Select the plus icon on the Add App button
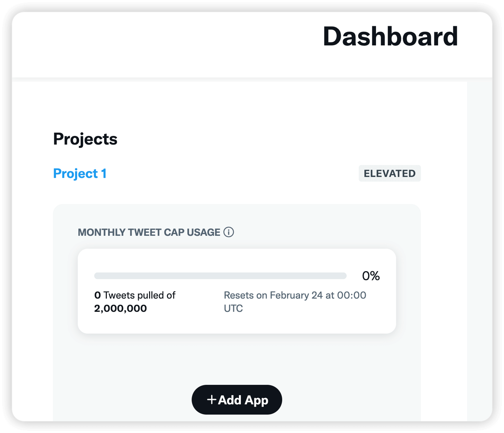This screenshot has height=433, width=504. coord(212,400)
